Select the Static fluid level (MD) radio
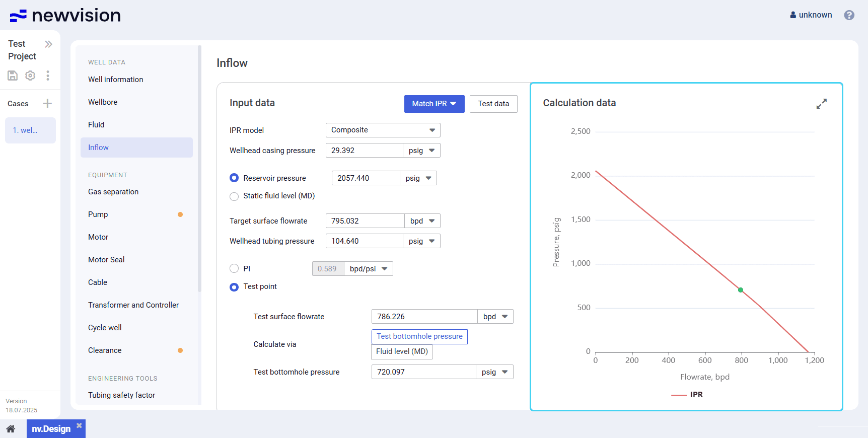The image size is (868, 438). [234, 196]
